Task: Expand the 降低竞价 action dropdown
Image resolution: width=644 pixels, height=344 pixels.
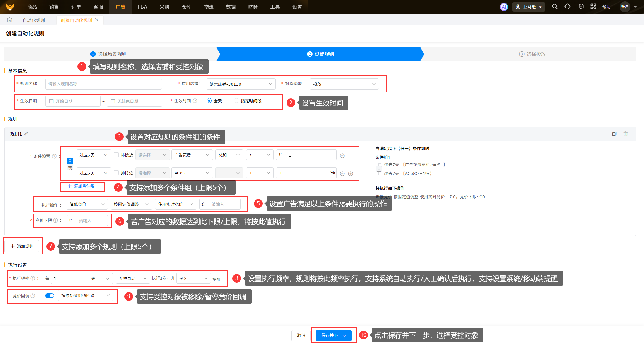Action: tap(87, 204)
